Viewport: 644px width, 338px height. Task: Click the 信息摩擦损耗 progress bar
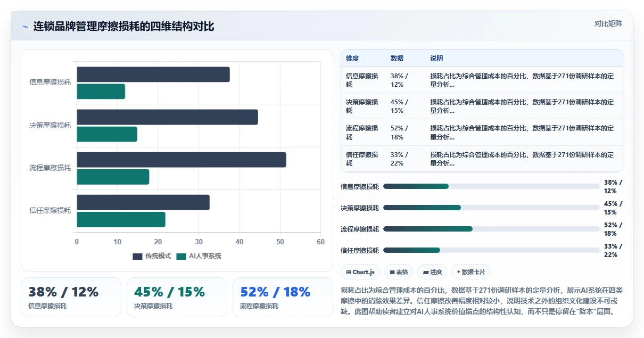pyautogui.click(x=491, y=186)
